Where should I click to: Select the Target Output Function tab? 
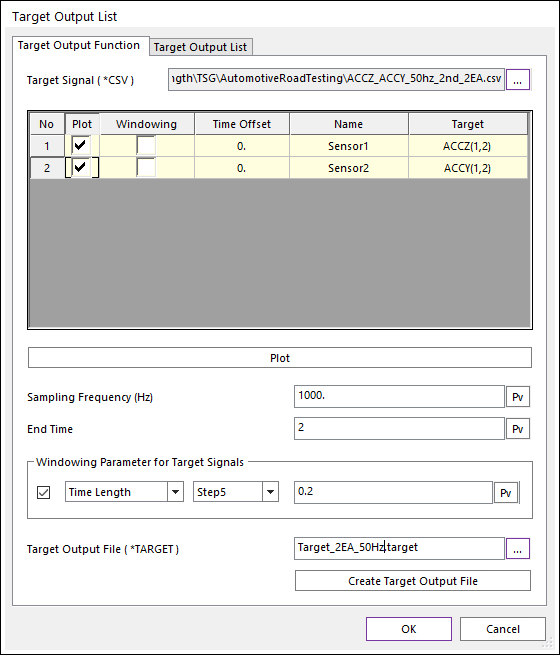pyautogui.click(x=80, y=45)
